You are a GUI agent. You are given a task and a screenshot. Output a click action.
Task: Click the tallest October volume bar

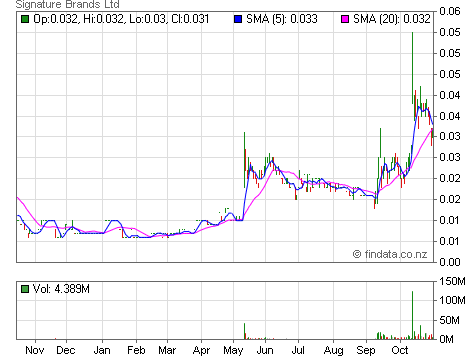tap(412, 315)
